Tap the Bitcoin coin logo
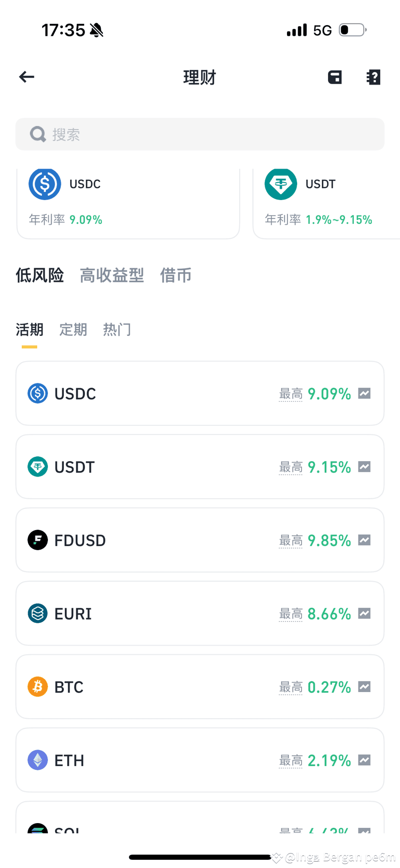The width and height of the screenshot is (400, 868). (38, 687)
